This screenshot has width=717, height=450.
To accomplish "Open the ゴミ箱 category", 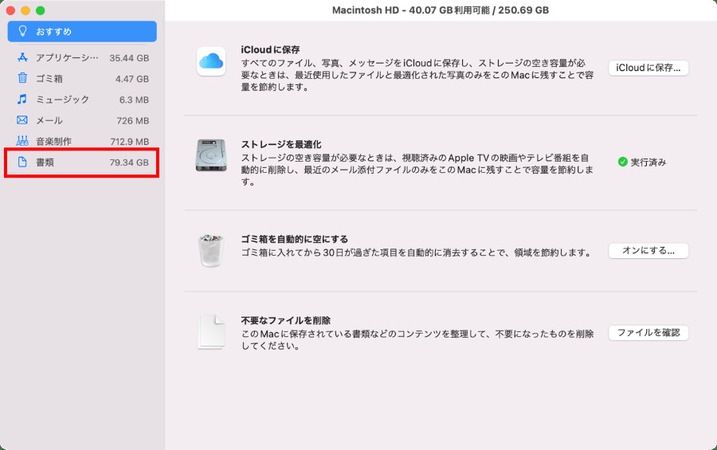I will (x=82, y=78).
